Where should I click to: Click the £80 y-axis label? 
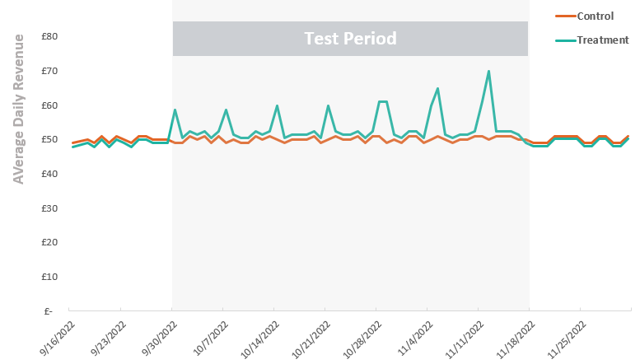coord(49,36)
